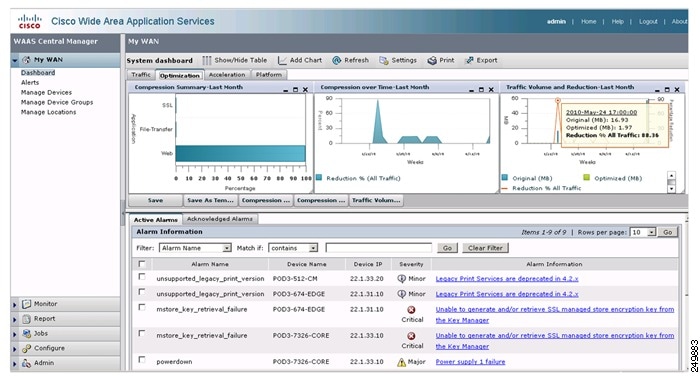700x379 pixels.
Task: Close the Compression Summary chart
Action: [305, 89]
